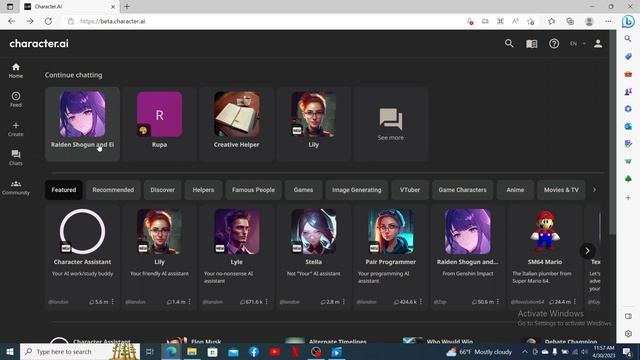640x360 pixels.
Task: Click the search magnifier in the header
Action: coord(509,43)
